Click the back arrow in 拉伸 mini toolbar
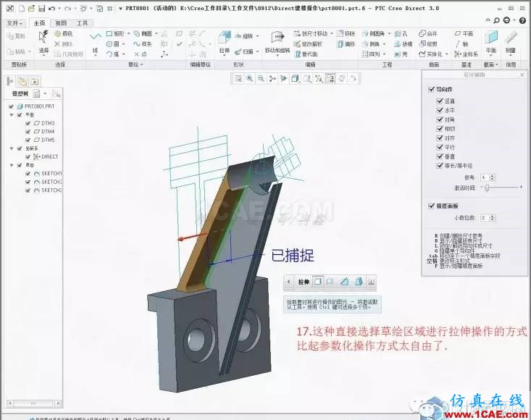This screenshot has width=531, height=420. coord(288,282)
